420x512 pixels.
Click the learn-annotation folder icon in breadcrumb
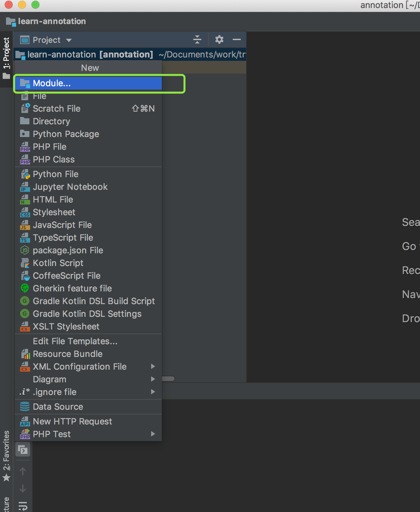click(11, 22)
